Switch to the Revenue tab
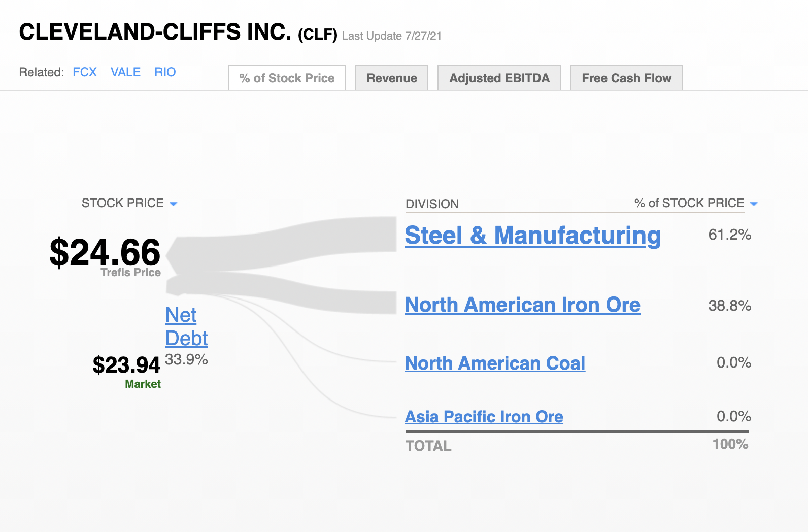The height and width of the screenshot is (532, 808). point(392,78)
